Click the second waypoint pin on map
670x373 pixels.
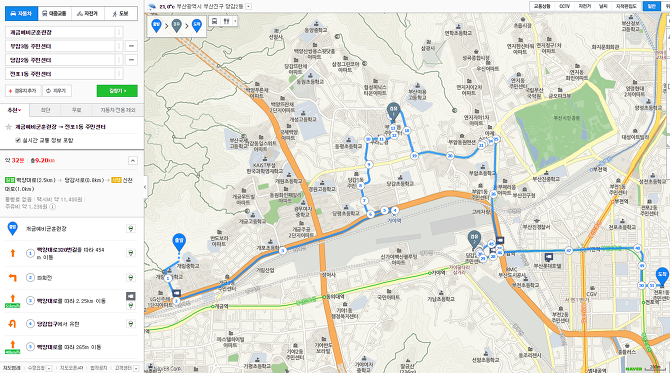[474, 239]
